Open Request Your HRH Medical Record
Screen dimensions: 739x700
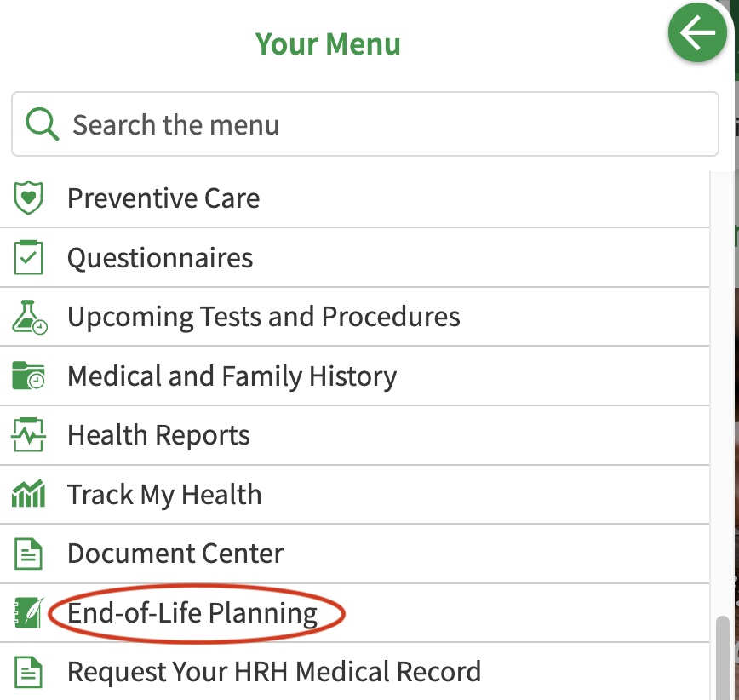coord(354,672)
